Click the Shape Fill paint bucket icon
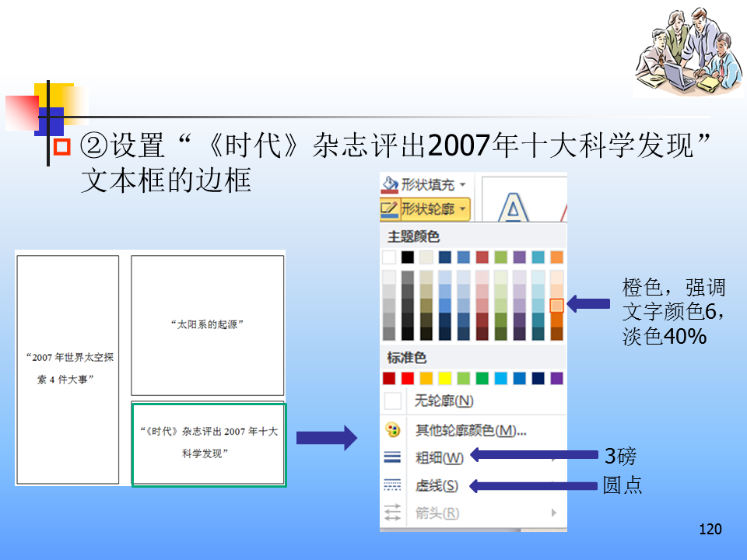Image resolution: width=747 pixels, height=560 pixels. pos(390,185)
